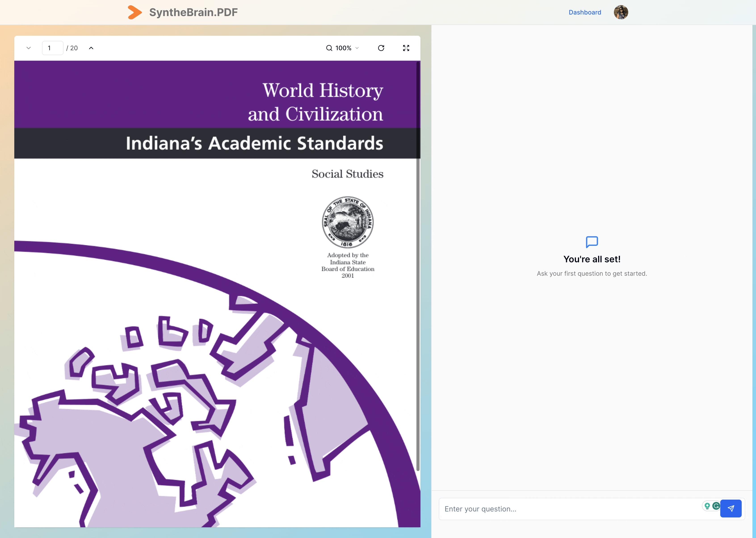This screenshot has width=756, height=538.
Task: Rotate the PDF clockwise
Action: (x=381, y=48)
